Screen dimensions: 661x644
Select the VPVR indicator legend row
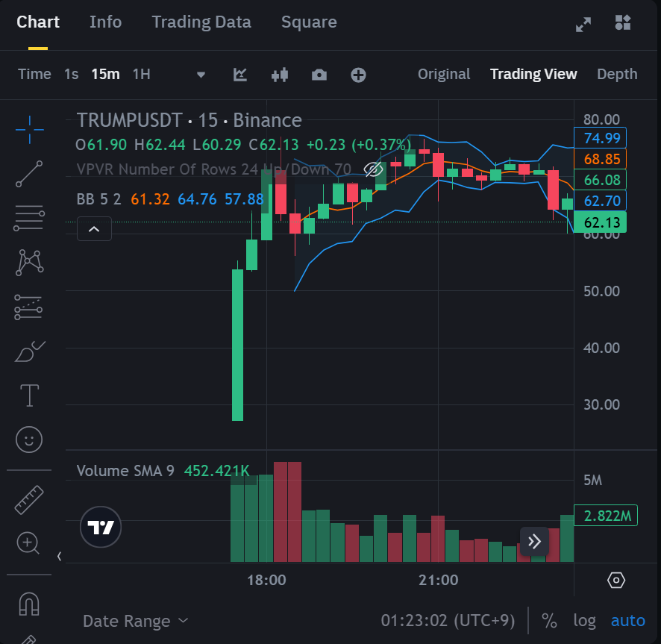click(x=213, y=169)
